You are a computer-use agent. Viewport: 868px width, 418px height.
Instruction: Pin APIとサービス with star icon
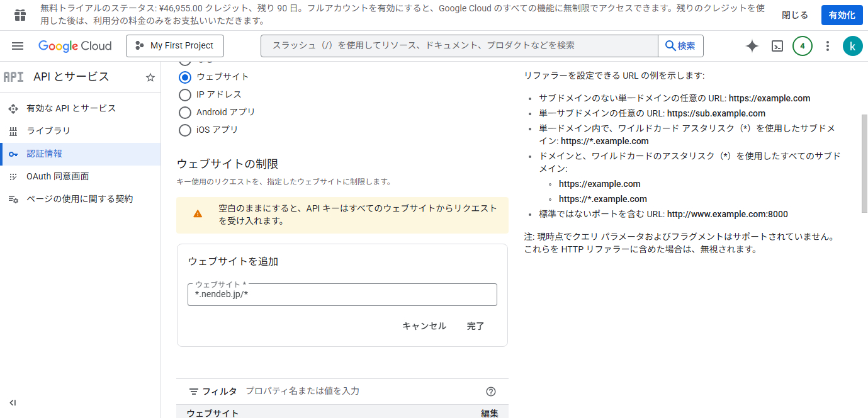point(150,77)
